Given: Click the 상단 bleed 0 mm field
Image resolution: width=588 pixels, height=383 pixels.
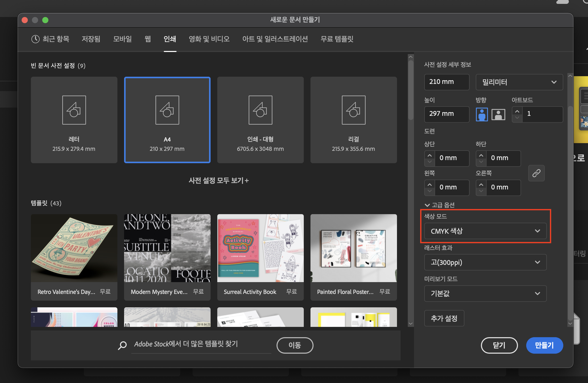Looking at the screenshot, I should coord(452,158).
